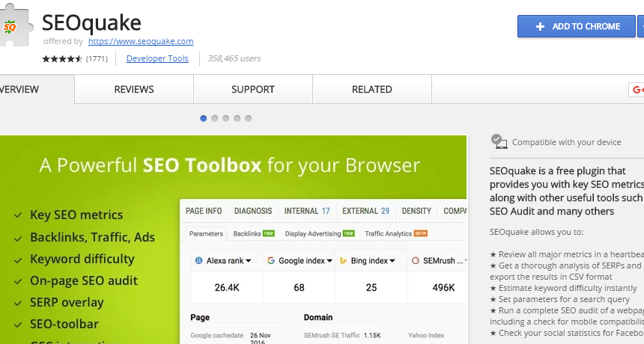Click the Domain section heading
The image size is (644, 344).
[x=318, y=317]
